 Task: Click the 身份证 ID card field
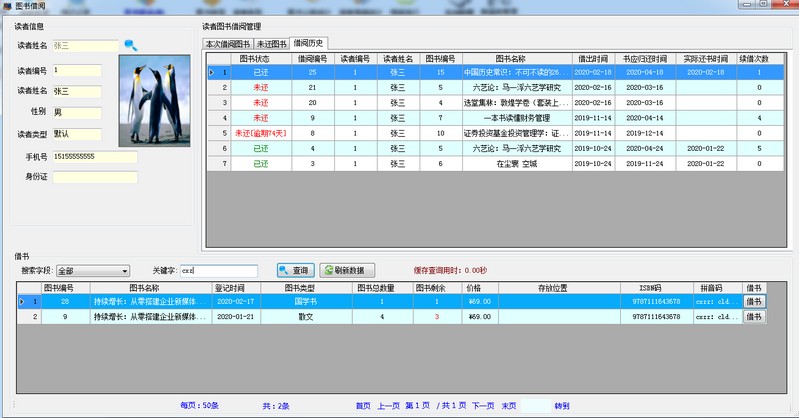[95, 177]
